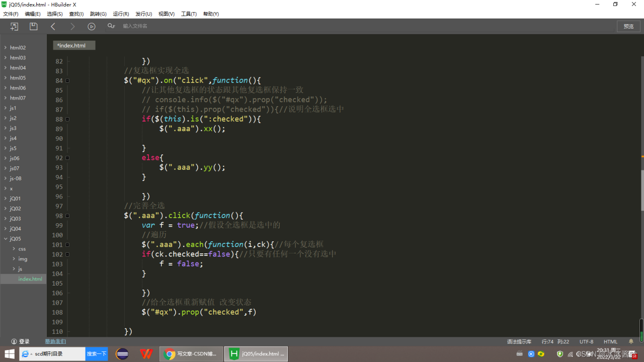Click the comment //复选框实现全选 on line 83

(x=156, y=70)
